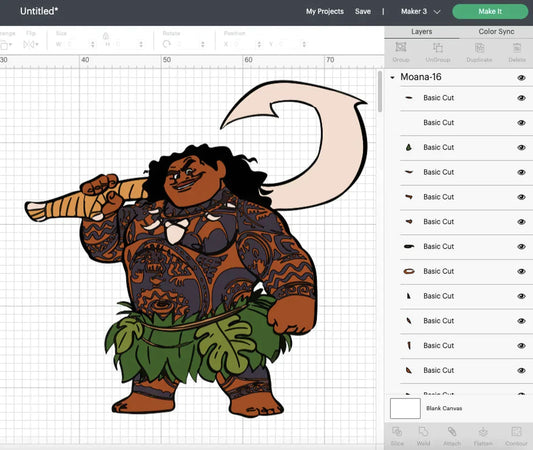Click the green Make It button

tap(490, 12)
